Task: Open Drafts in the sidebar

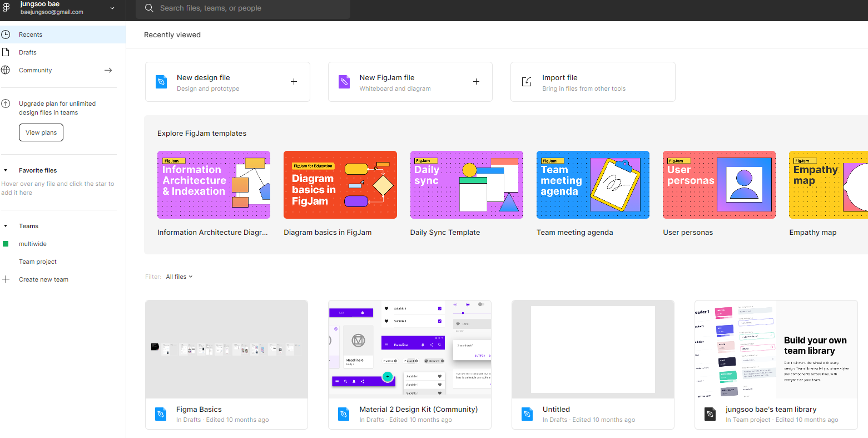Action: click(63, 52)
